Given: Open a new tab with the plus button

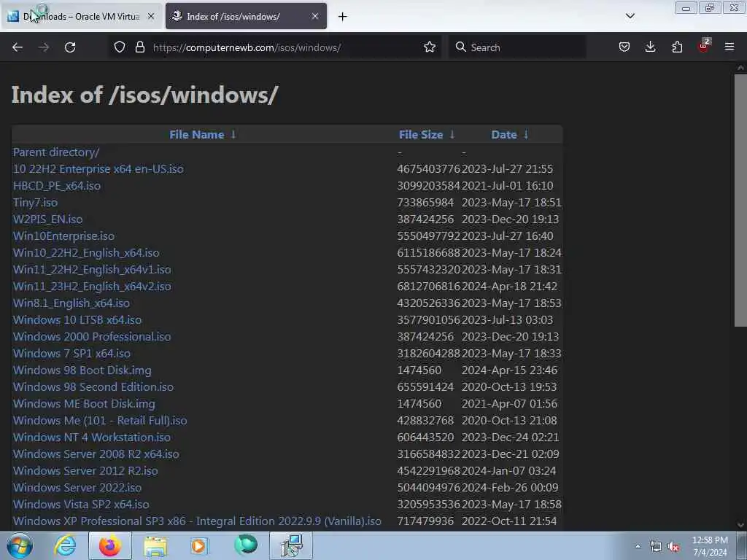Looking at the screenshot, I should point(343,17).
